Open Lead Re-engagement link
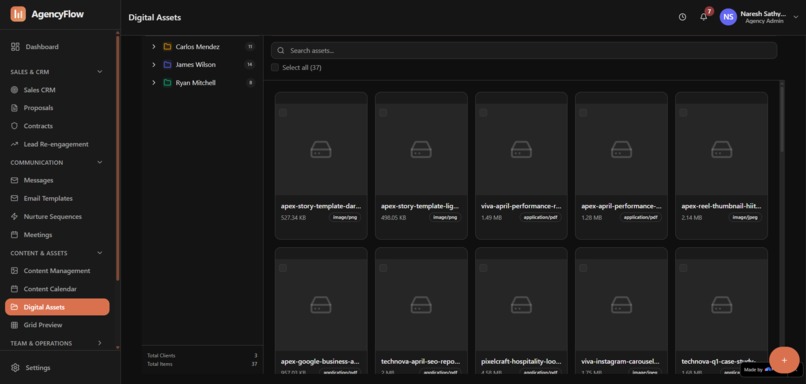Image resolution: width=806 pixels, height=384 pixels. click(x=57, y=144)
